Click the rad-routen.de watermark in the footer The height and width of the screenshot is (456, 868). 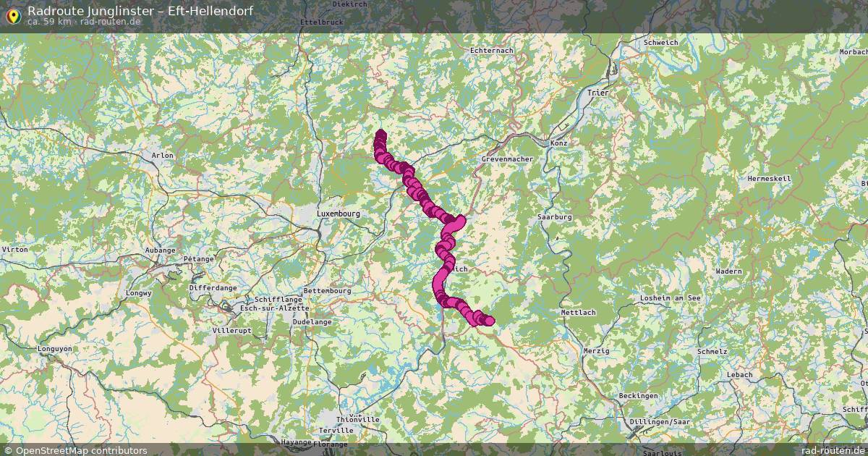point(833,450)
